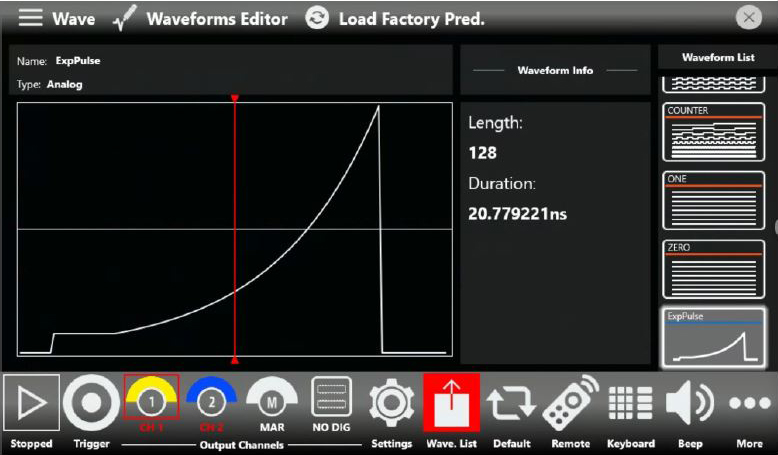
Task: Open the Settings gear
Action: click(x=391, y=402)
